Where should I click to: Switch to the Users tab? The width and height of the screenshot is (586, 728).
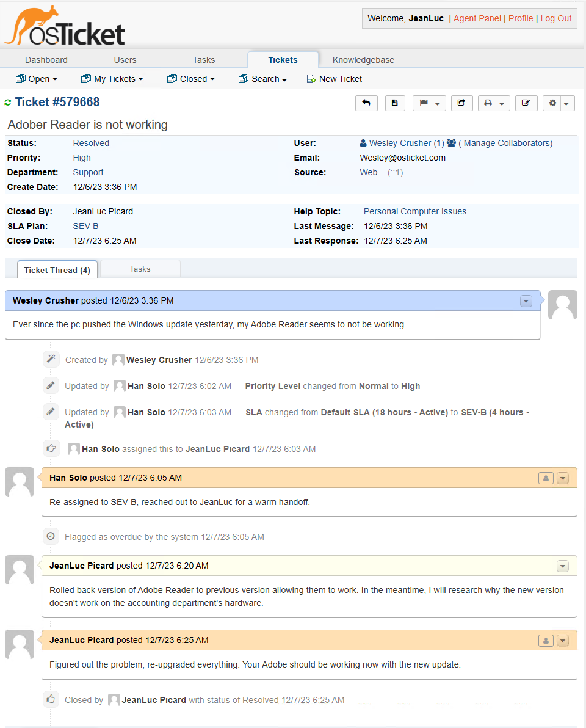coord(125,60)
